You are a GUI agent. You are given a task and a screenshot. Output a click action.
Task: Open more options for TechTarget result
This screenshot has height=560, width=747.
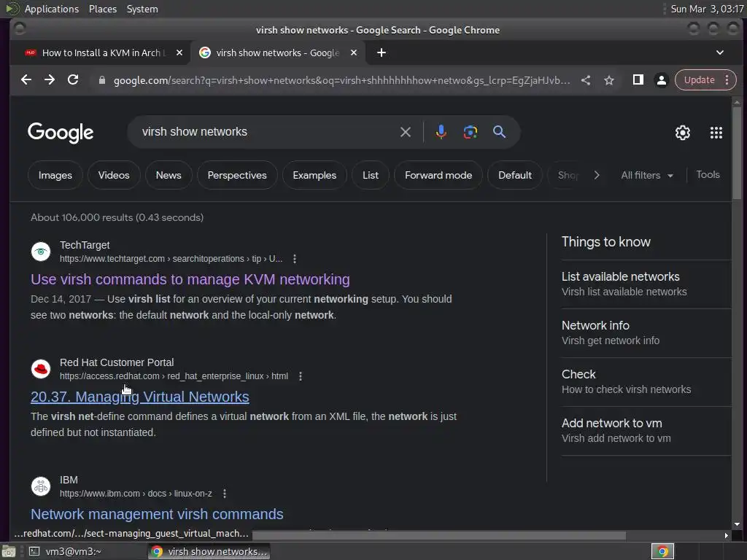click(295, 259)
